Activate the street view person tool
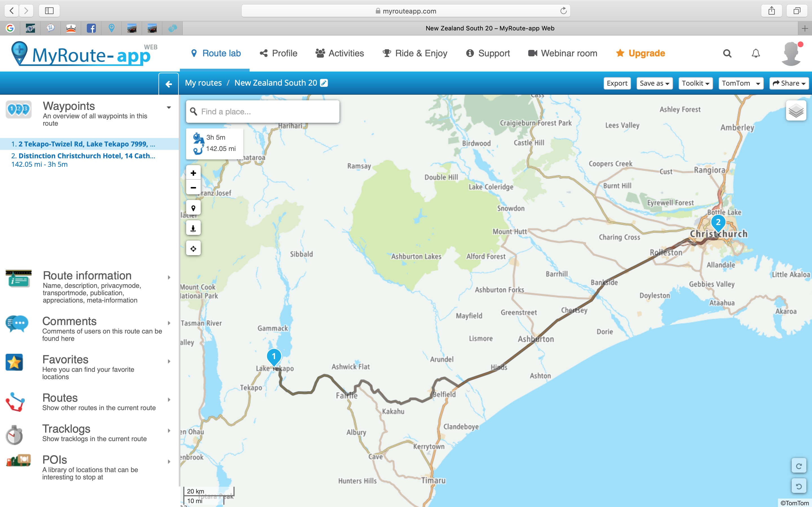This screenshot has height=507, width=812. pos(193,228)
